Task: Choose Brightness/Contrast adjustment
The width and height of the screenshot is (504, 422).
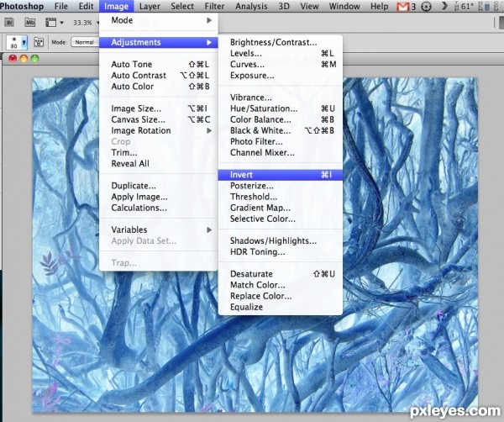Action: click(281, 42)
